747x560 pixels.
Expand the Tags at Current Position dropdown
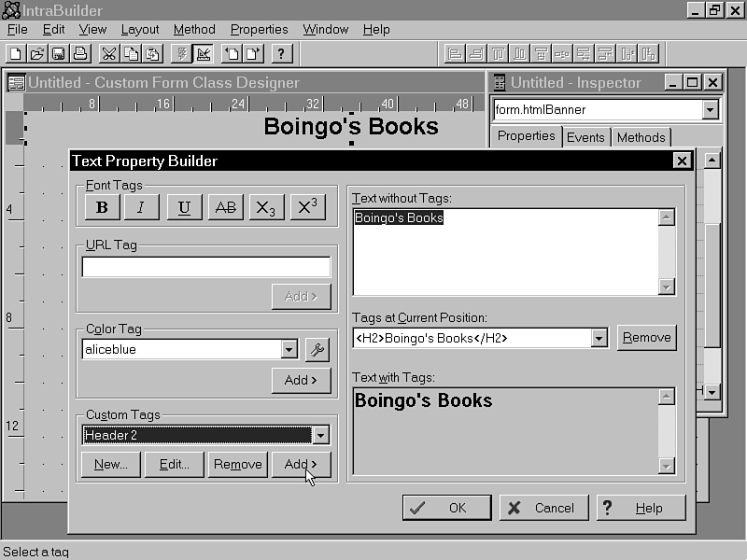click(599, 338)
